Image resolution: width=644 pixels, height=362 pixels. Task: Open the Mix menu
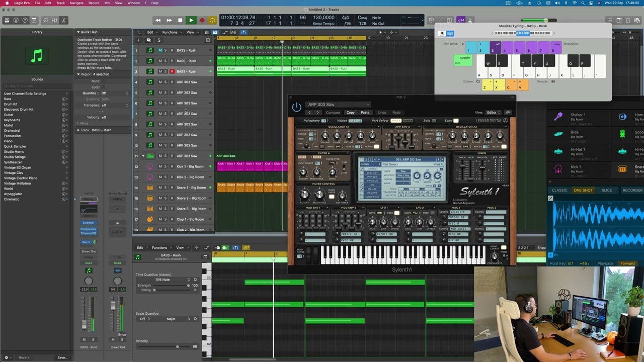pos(107,3)
